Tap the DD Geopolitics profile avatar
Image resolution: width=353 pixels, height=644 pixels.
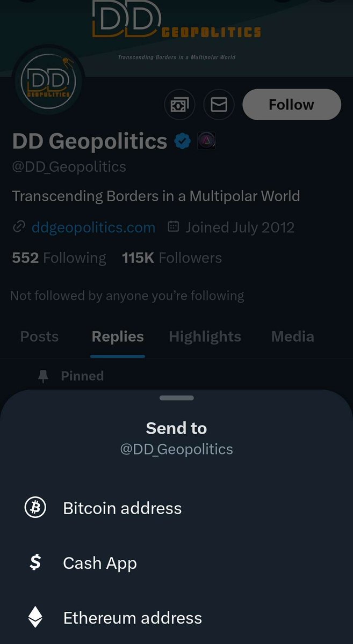(x=48, y=82)
